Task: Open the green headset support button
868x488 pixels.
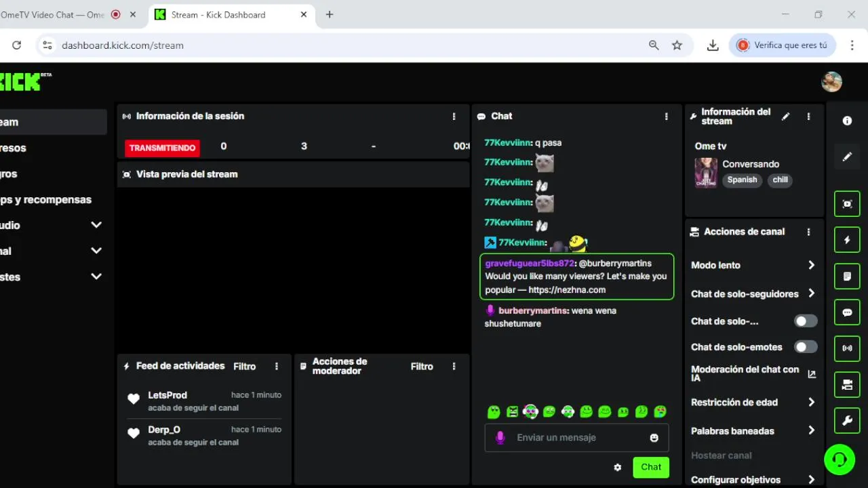Action: (840, 460)
